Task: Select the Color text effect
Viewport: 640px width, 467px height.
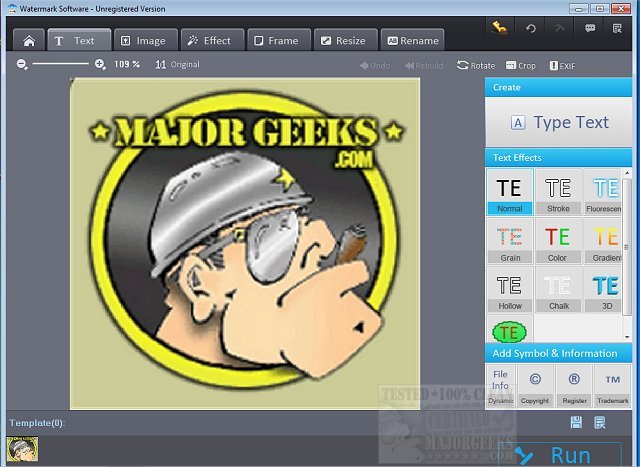Action: tap(558, 241)
